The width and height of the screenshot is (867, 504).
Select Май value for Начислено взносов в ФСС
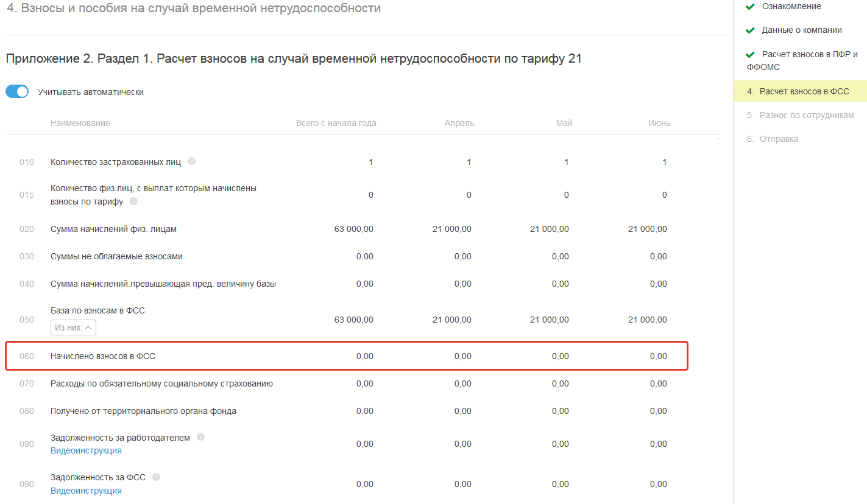point(561,356)
